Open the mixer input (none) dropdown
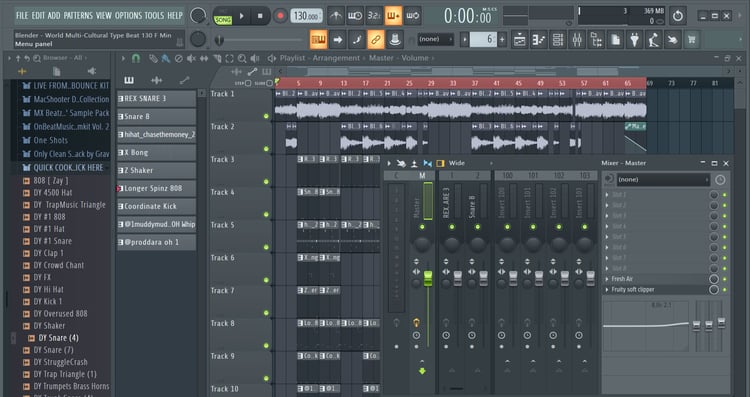 (663, 179)
